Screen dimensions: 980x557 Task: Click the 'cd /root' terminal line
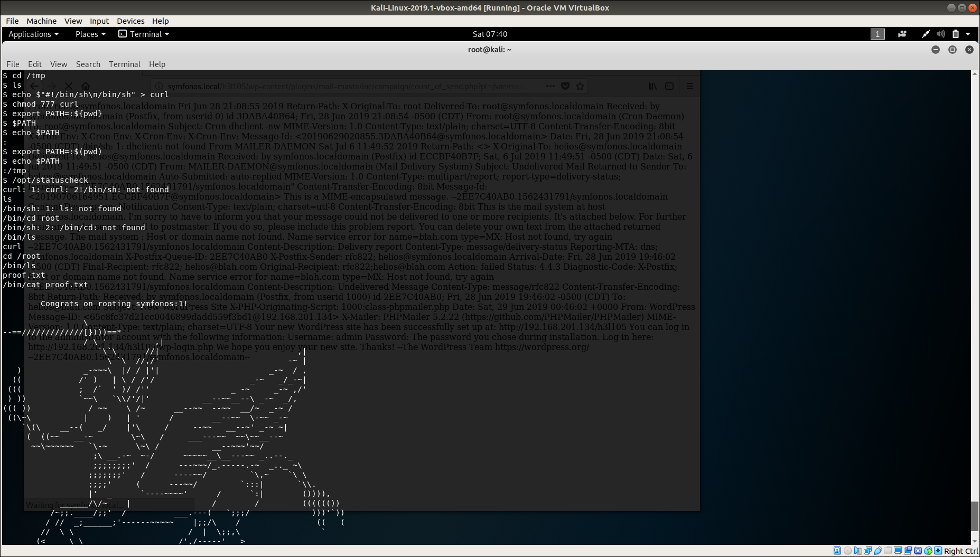click(22, 256)
